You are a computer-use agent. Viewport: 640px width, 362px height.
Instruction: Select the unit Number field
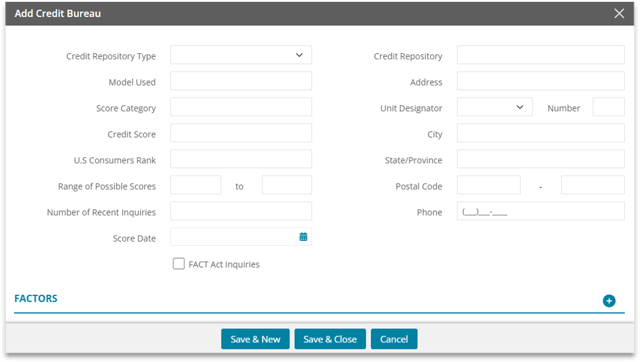609,107
